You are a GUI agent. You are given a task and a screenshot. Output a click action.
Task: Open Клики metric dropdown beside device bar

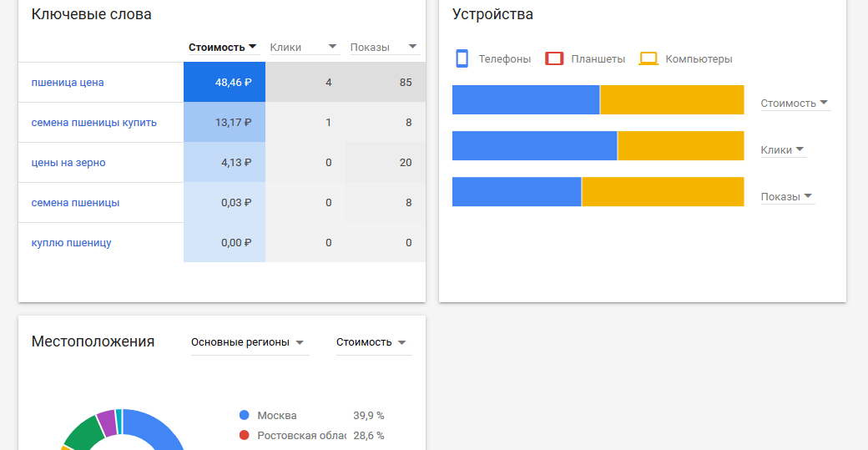(x=783, y=150)
